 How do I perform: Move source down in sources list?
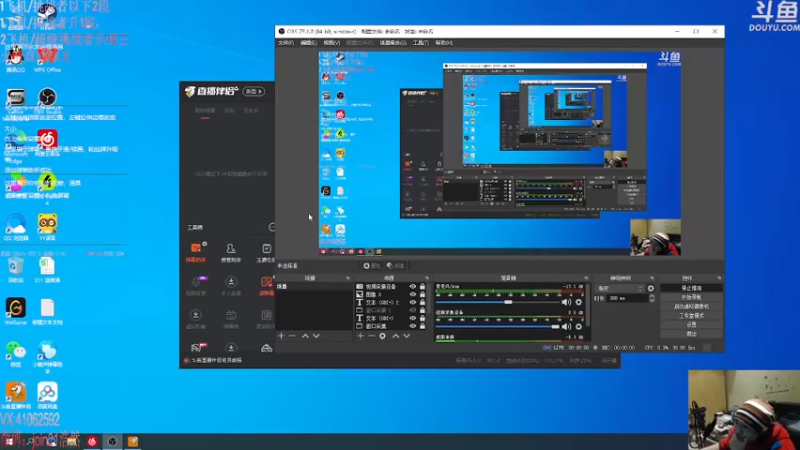click(407, 336)
